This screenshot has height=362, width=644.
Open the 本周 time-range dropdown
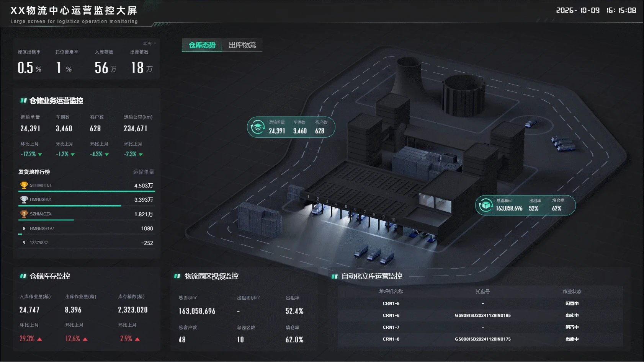(149, 44)
